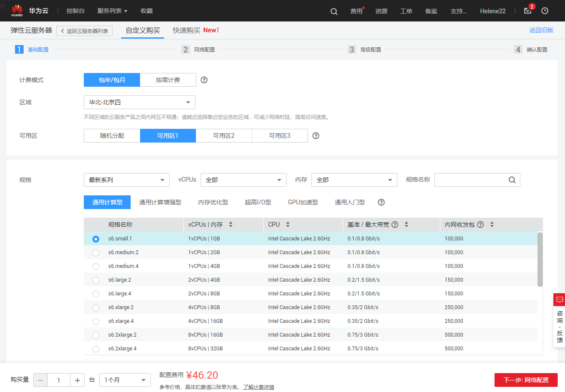Click the clock history icon

(x=545, y=11)
